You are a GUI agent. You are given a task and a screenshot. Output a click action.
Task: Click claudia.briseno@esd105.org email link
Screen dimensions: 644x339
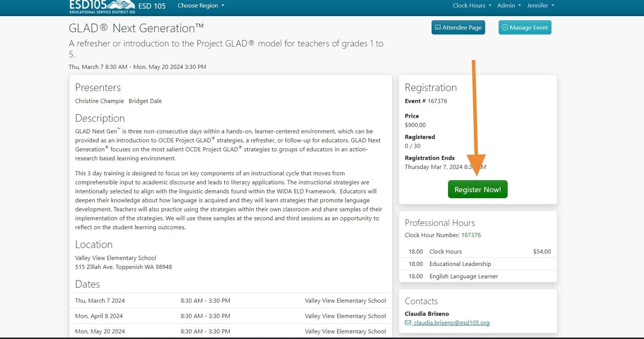451,322
